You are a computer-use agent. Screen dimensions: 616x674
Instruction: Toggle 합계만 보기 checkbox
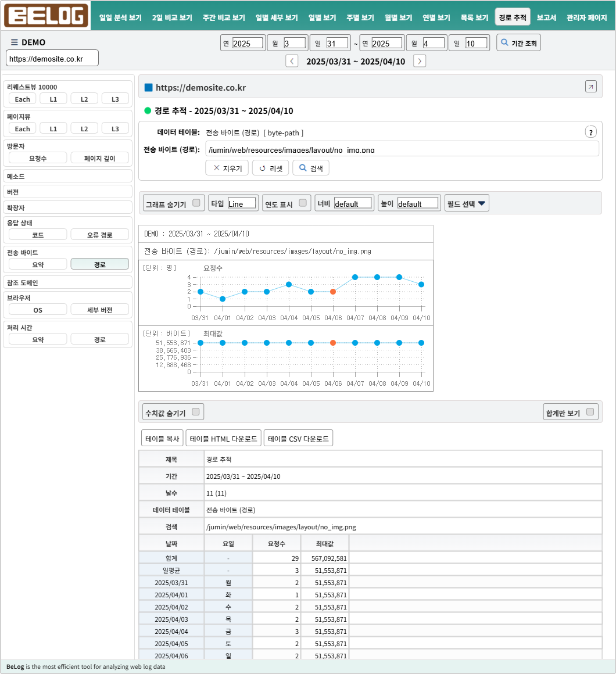[590, 412]
